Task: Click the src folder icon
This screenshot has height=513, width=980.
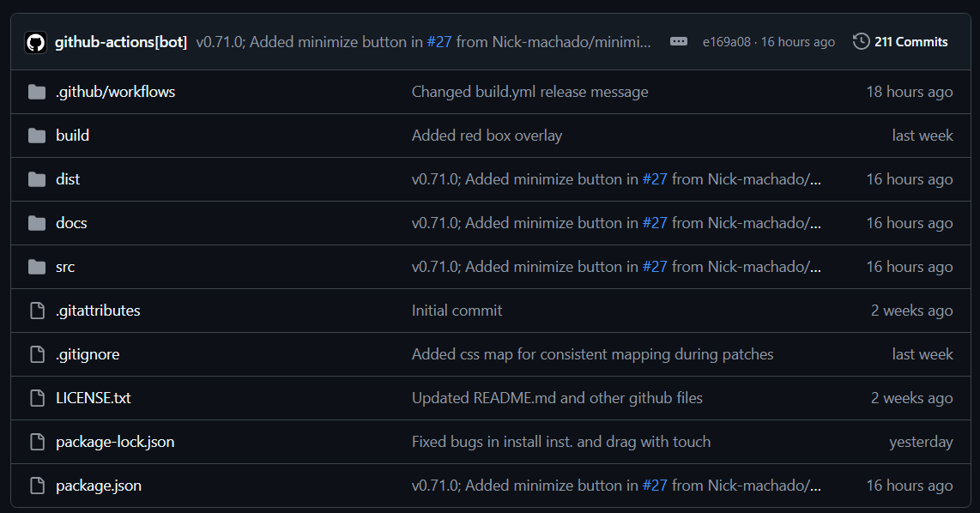Action: pyautogui.click(x=37, y=268)
